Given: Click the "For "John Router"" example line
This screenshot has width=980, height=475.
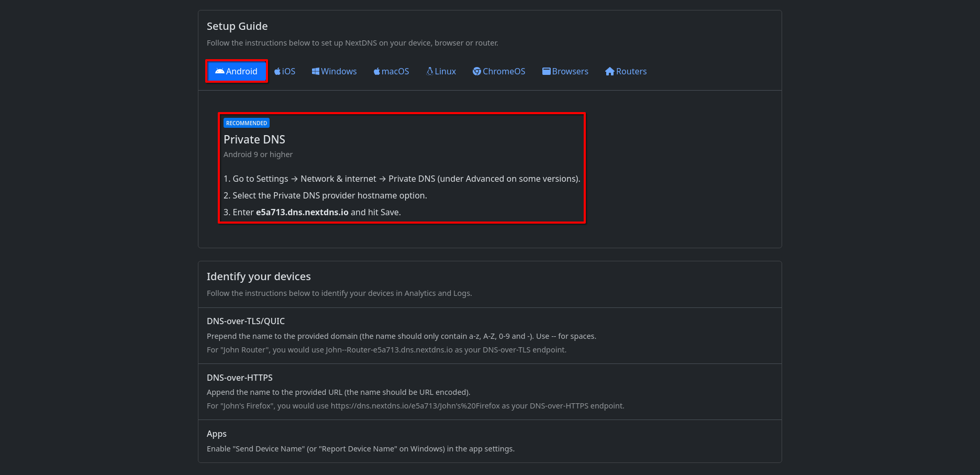Looking at the screenshot, I should click(x=386, y=350).
